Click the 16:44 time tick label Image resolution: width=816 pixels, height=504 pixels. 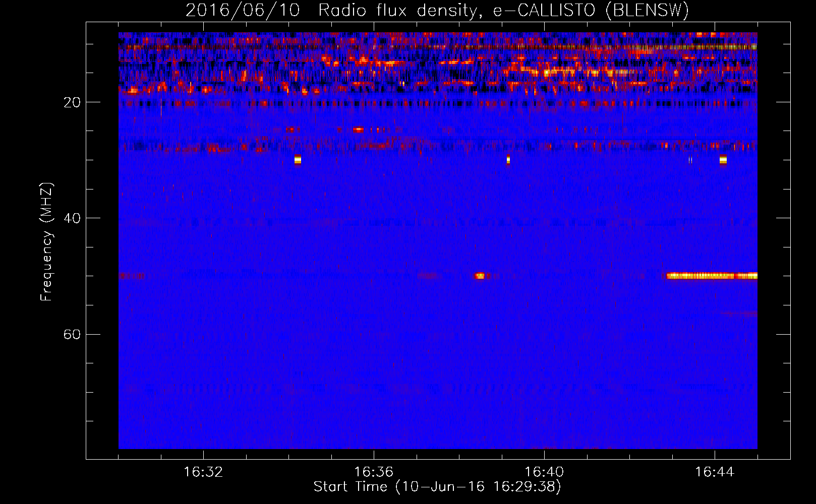click(x=715, y=472)
